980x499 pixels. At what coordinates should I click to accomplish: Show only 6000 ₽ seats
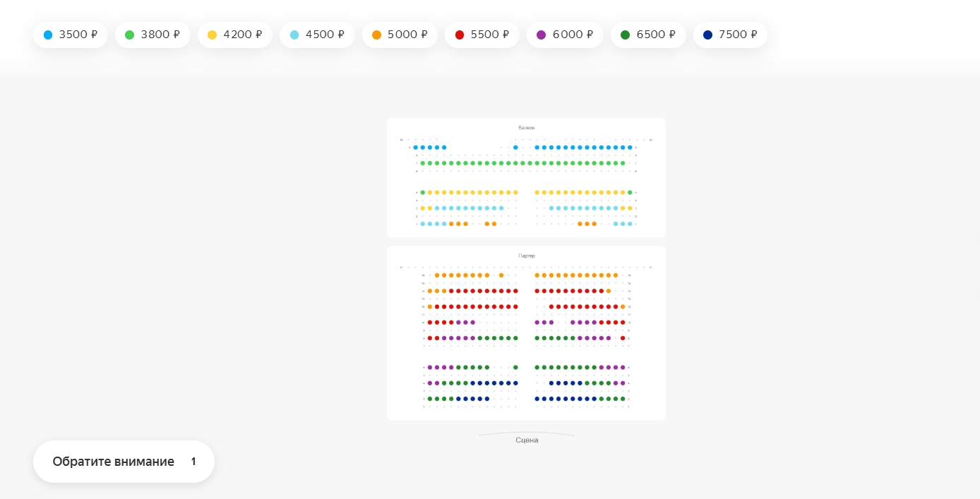pyautogui.click(x=564, y=35)
